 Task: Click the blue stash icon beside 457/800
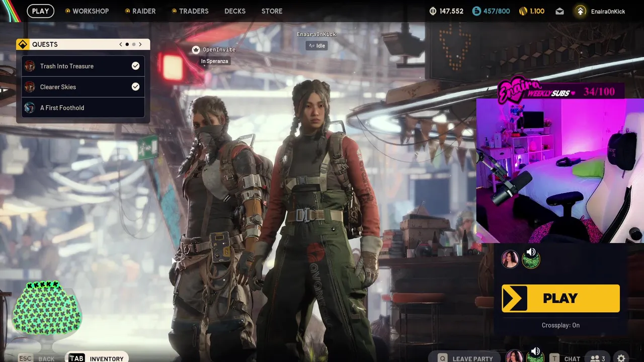tap(476, 11)
